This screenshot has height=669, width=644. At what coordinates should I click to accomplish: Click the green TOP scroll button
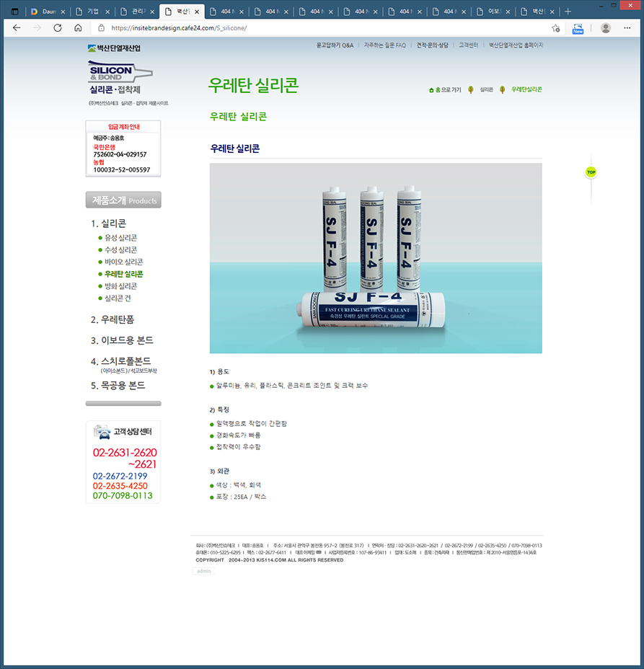(x=591, y=172)
